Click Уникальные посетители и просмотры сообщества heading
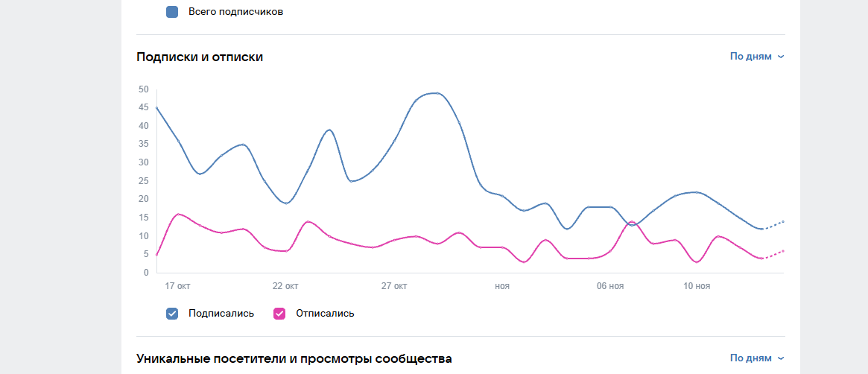Image resolution: width=868 pixels, height=374 pixels. click(294, 358)
